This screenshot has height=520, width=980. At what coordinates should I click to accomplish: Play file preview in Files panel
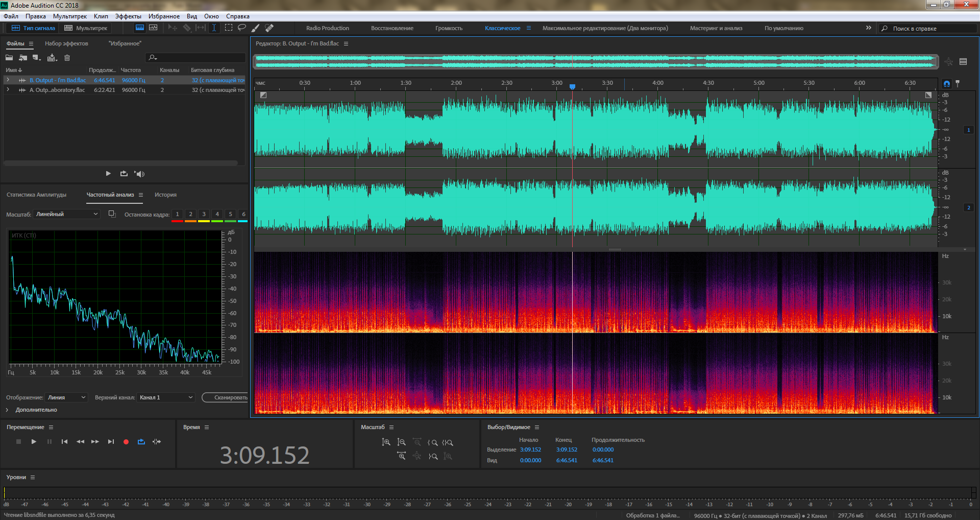pyautogui.click(x=108, y=174)
